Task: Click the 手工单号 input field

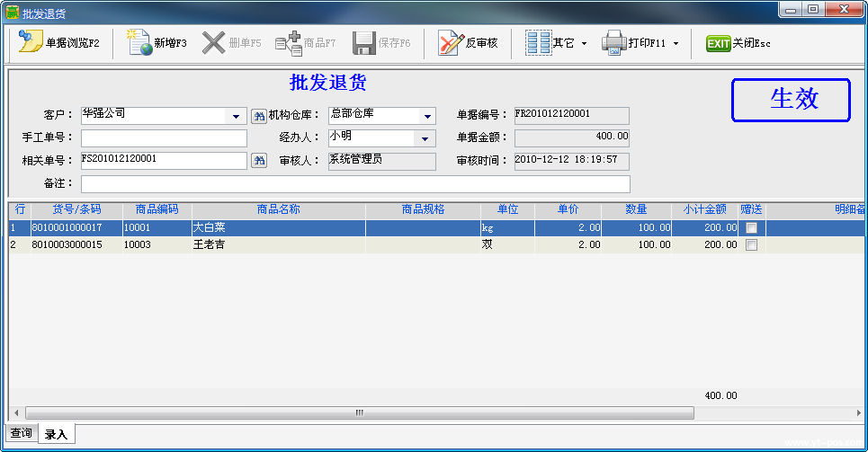Action: pos(164,138)
